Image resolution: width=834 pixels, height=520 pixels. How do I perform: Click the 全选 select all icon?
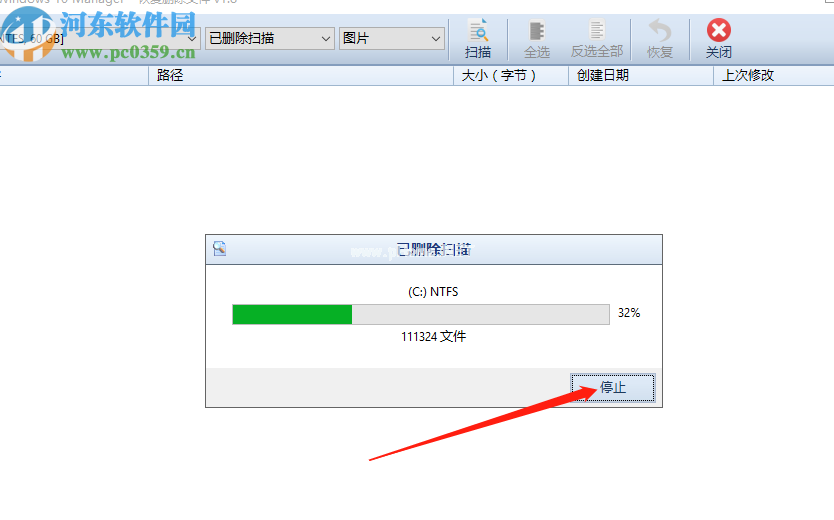[x=537, y=31]
